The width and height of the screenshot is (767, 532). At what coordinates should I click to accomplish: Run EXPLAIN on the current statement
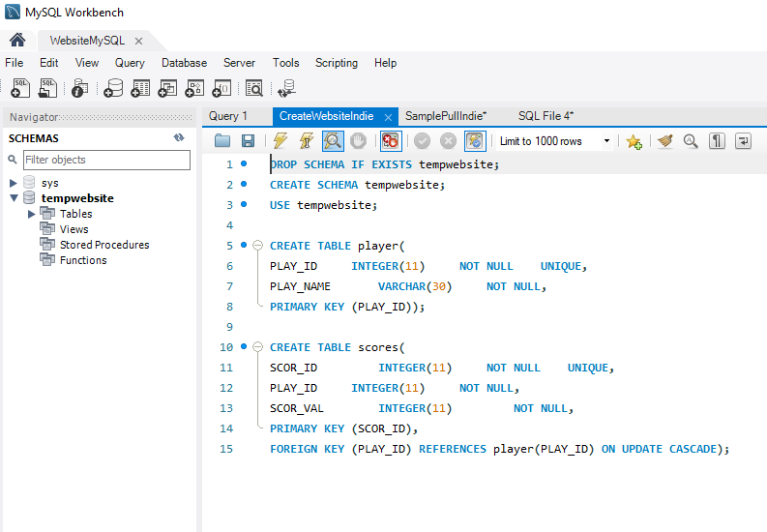click(x=333, y=141)
